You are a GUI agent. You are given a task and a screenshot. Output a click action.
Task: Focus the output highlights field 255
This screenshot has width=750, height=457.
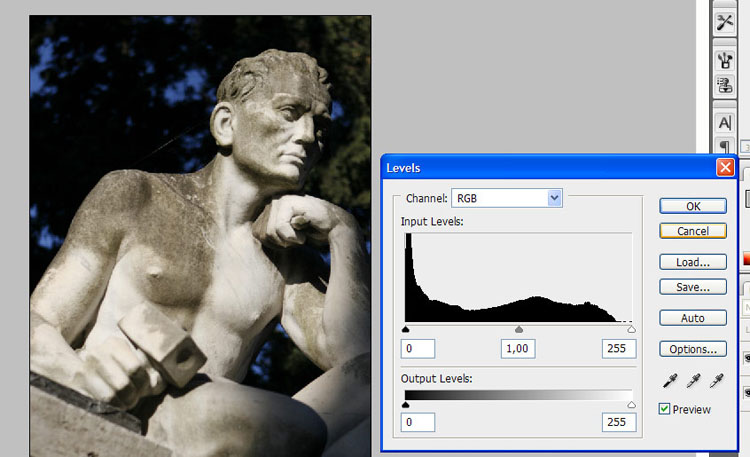(x=619, y=423)
